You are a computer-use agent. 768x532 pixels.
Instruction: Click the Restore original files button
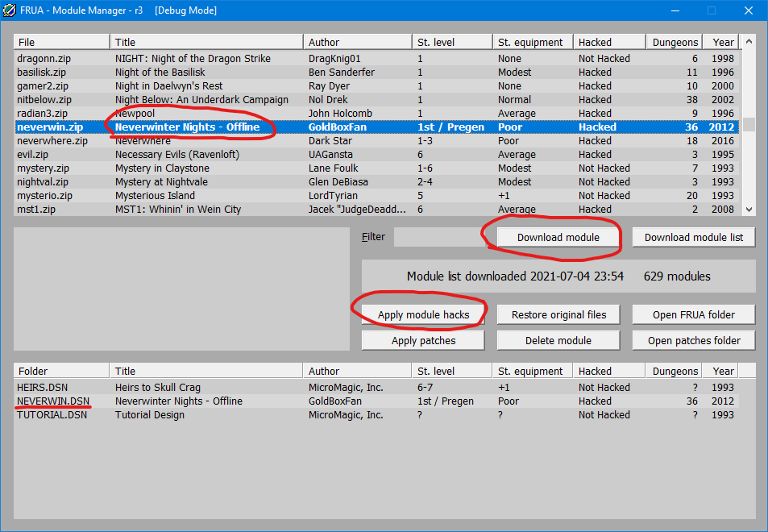pyautogui.click(x=558, y=314)
